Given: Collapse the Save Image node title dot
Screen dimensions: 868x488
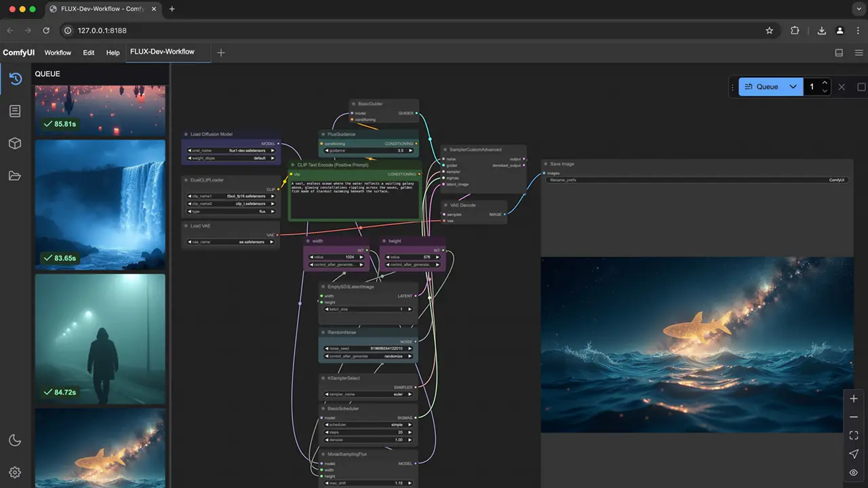Looking at the screenshot, I should tap(547, 164).
